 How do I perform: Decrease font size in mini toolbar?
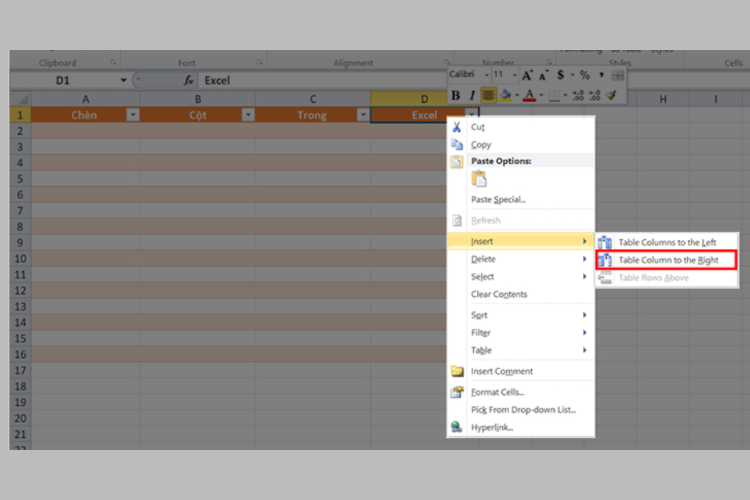click(x=543, y=75)
